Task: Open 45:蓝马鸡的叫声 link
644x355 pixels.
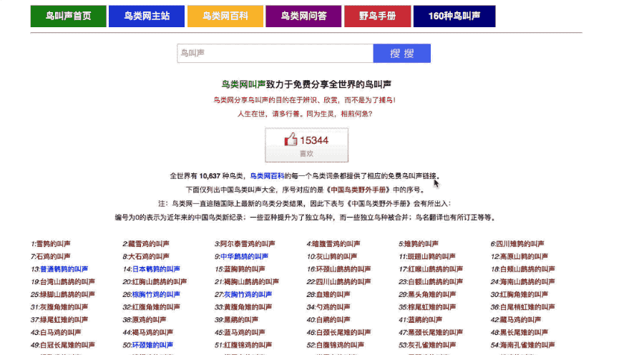Action: (240, 333)
